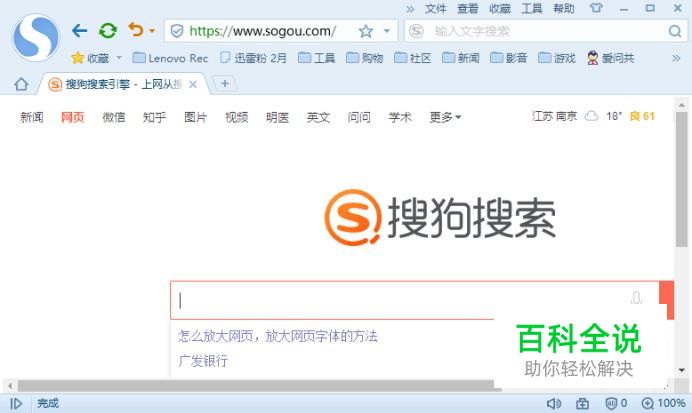Click the vertical scrollbar thumb
The height and width of the screenshot is (413, 692).
pos(681,179)
